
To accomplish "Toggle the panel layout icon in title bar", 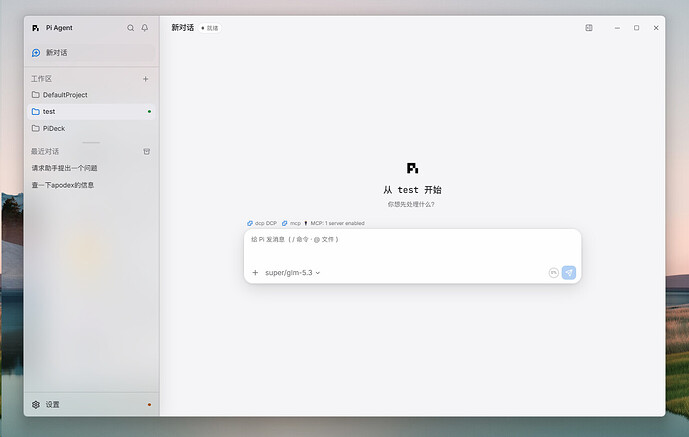I will (x=589, y=28).
